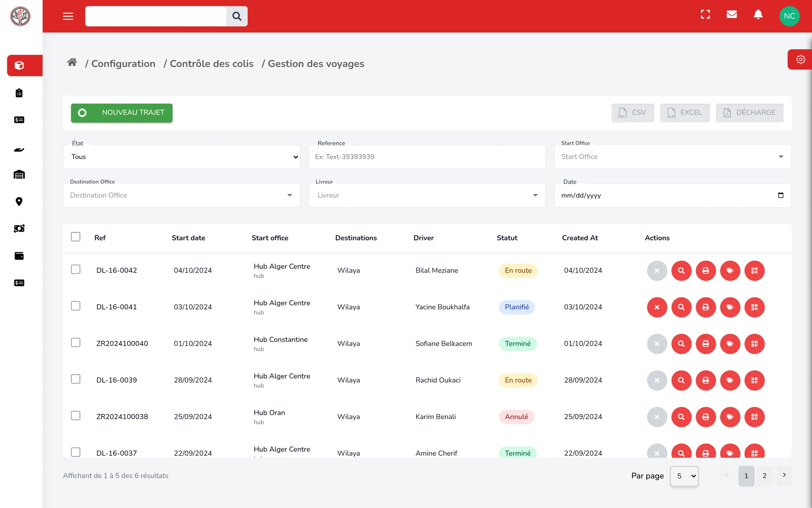Focus the Reference input field
Viewport: 812px width, 508px height.
click(427, 157)
